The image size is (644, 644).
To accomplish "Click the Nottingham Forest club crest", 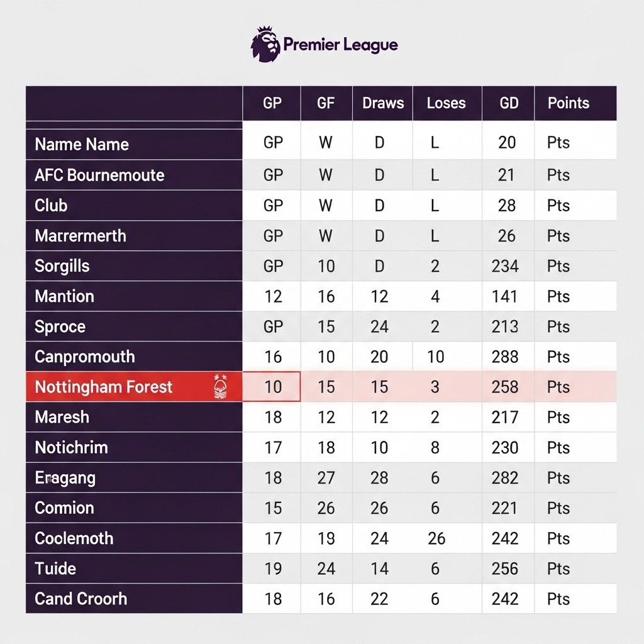I will pos(220,387).
